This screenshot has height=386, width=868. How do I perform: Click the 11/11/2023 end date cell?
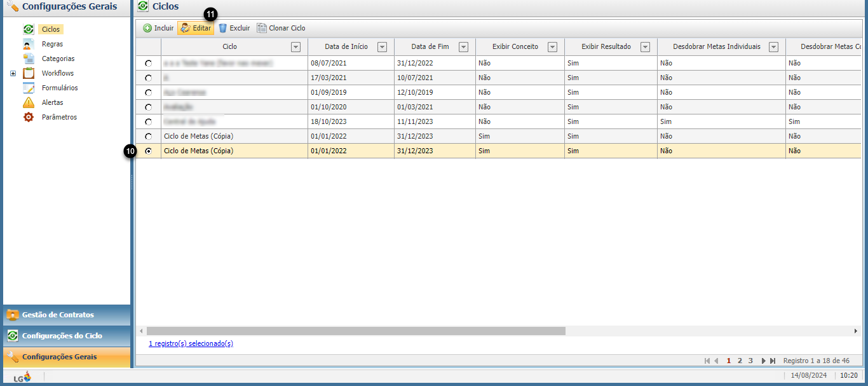(435, 122)
